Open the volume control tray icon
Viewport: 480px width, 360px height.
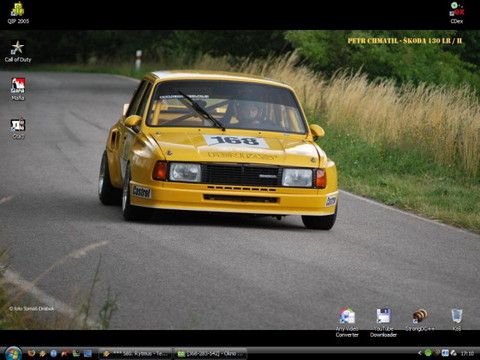click(x=445, y=353)
